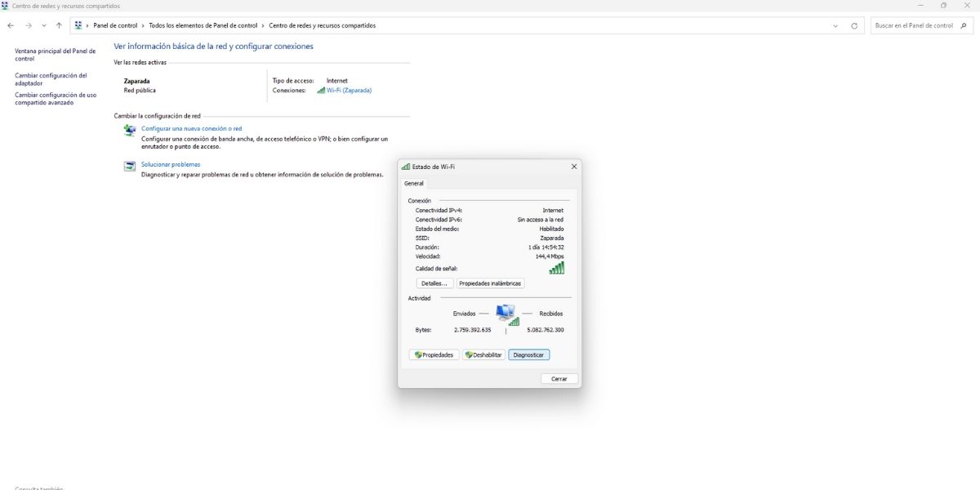Select 'Centro de redes y recursos compartidos' breadcrumb
The height and width of the screenshot is (490, 980).
click(x=323, y=25)
